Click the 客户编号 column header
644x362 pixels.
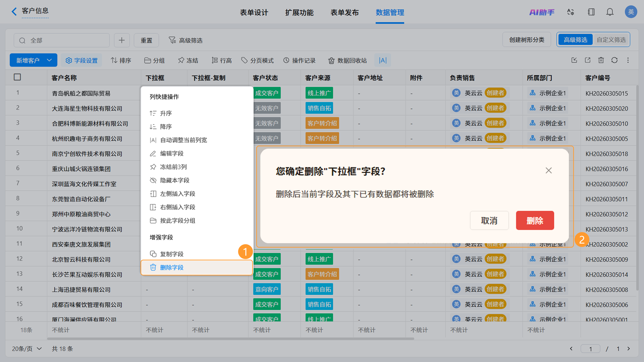(608, 78)
